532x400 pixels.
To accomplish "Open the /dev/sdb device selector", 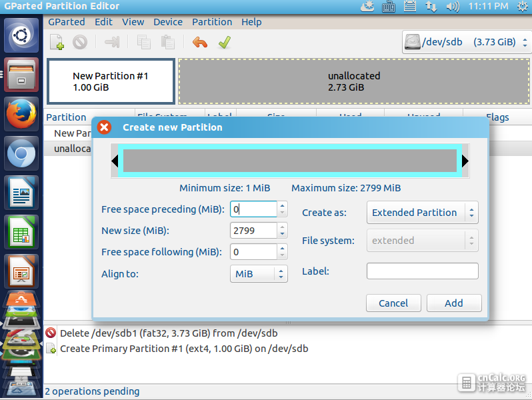I will [x=466, y=42].
